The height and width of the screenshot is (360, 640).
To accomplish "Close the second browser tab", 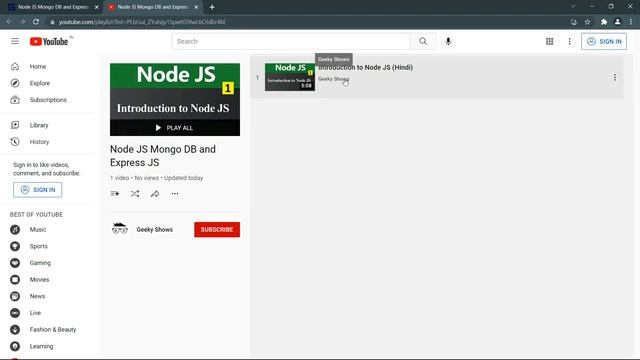I will 196,7.
